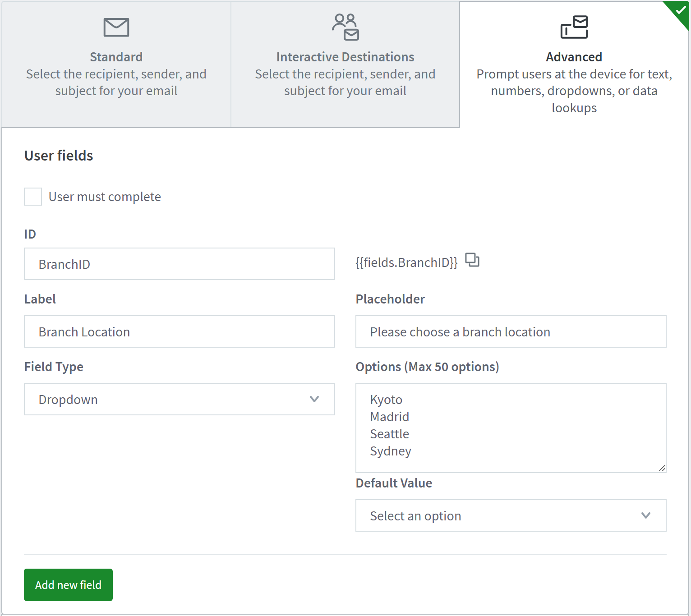The image size is (691, 616).
Task: Click the Default Value chevron arrow
Action: [646, 515]
